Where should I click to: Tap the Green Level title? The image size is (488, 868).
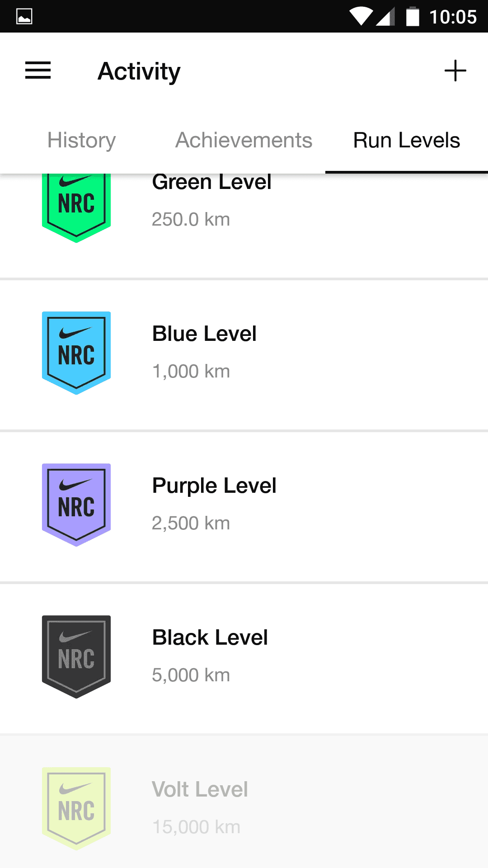(211, 183)
